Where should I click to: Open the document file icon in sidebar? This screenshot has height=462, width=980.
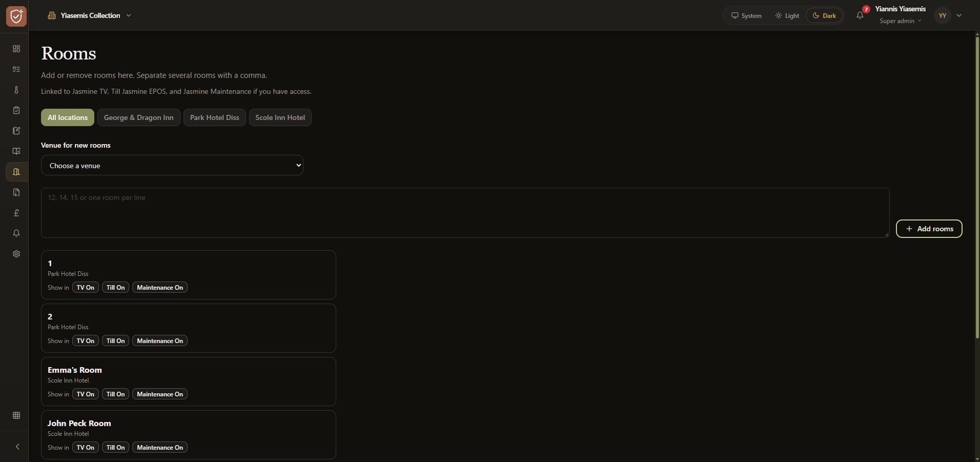tap(16, 192)
